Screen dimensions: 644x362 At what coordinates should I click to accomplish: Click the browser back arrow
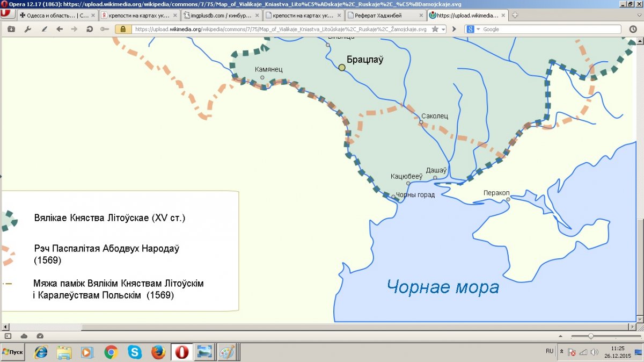pyautogui.click(x=60, y=29)
